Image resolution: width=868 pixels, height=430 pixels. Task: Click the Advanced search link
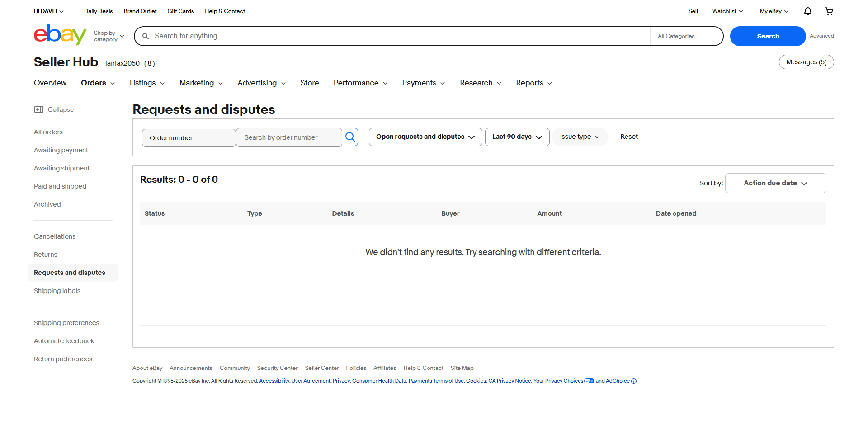click(x=822, y=36)
